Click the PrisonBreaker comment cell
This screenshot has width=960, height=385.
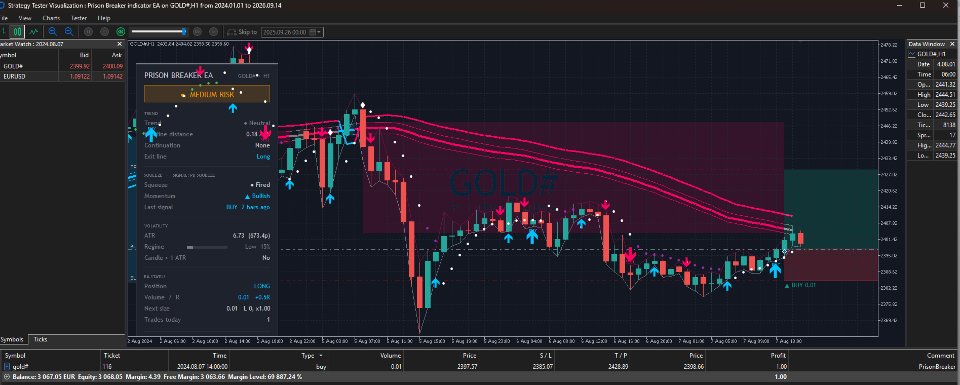pyautogui.click(x=937, y=366)
